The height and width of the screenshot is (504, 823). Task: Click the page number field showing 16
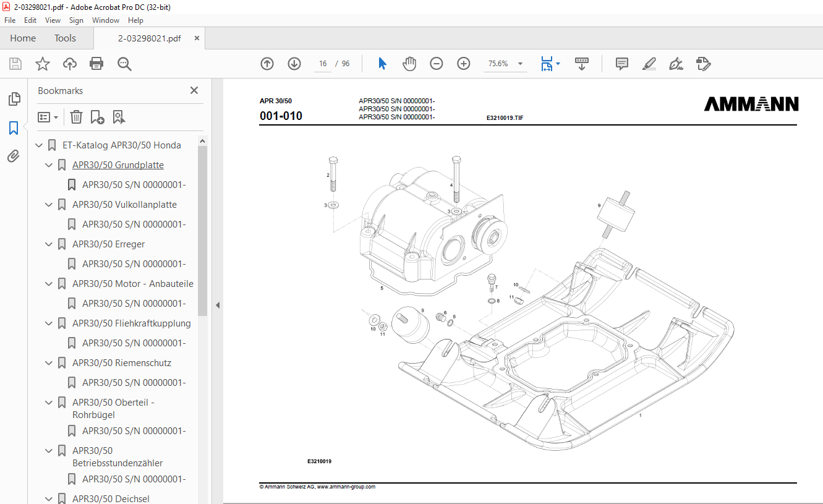pos(323,64)
